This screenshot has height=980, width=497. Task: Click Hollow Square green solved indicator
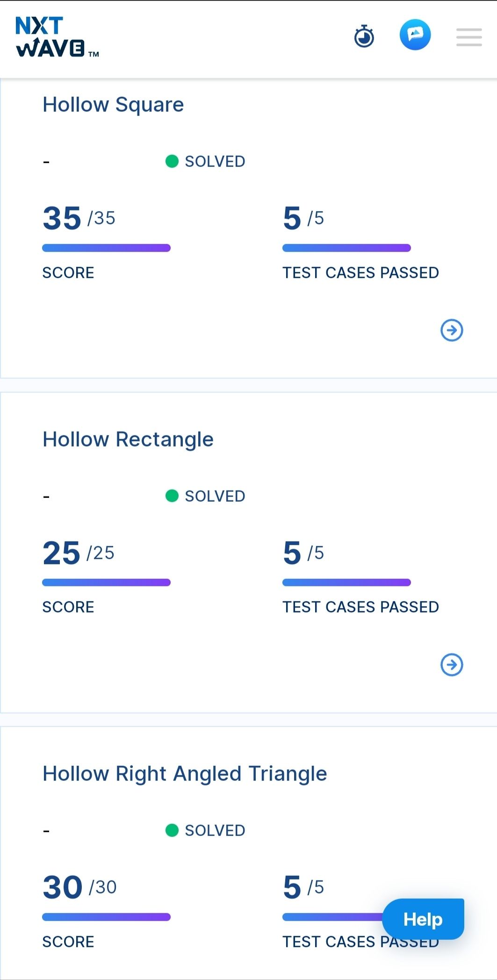coord(172,161)
